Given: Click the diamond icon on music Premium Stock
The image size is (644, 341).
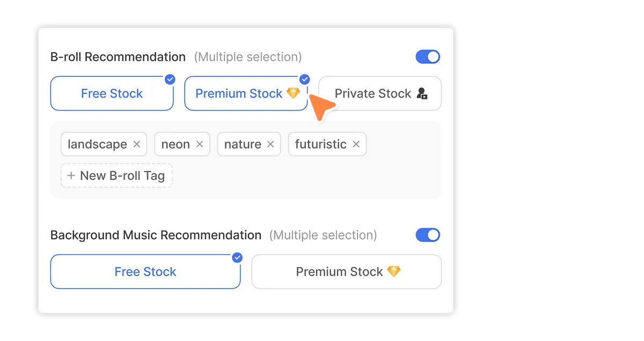Looking at the screenshot, I should pos(394,272).
